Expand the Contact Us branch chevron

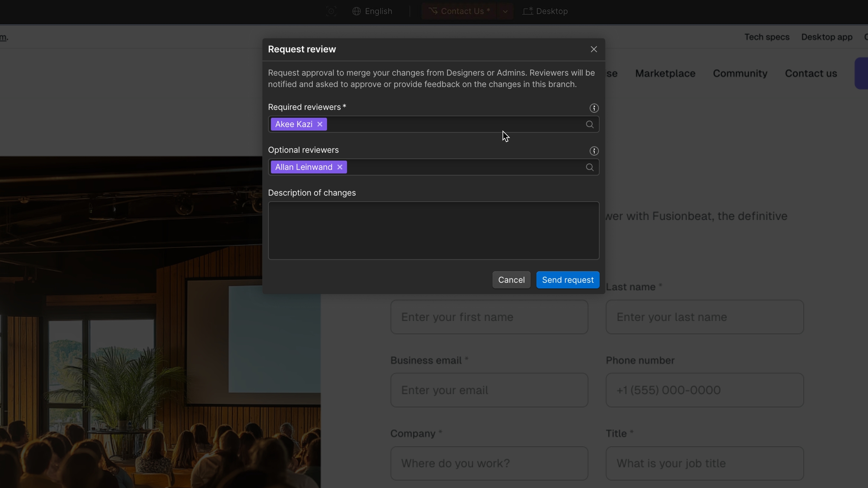505,11
